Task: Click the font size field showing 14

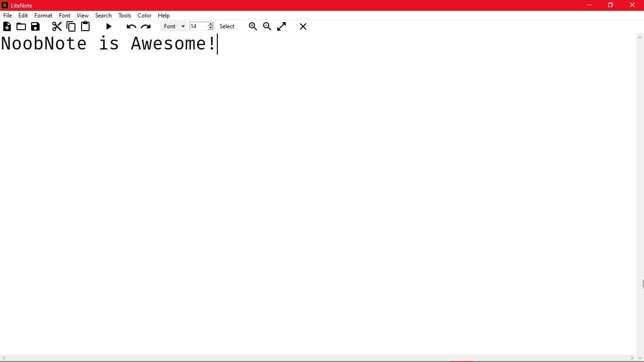Action: 198,26
